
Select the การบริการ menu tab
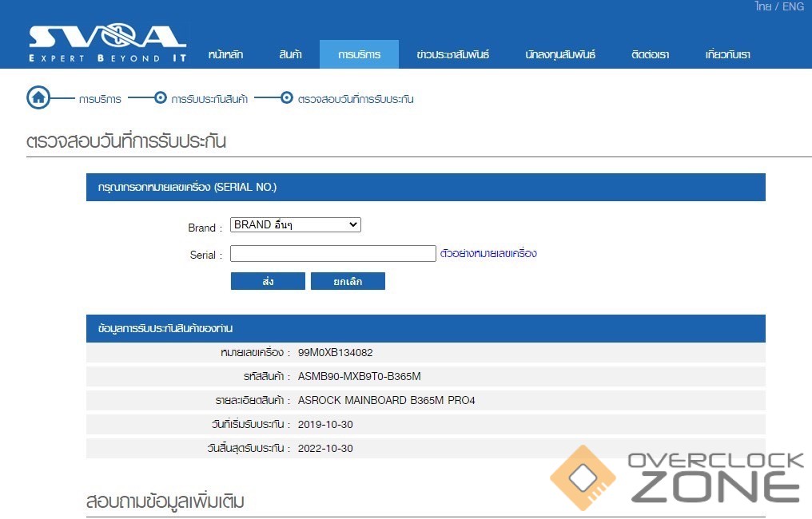coord(359,55)
